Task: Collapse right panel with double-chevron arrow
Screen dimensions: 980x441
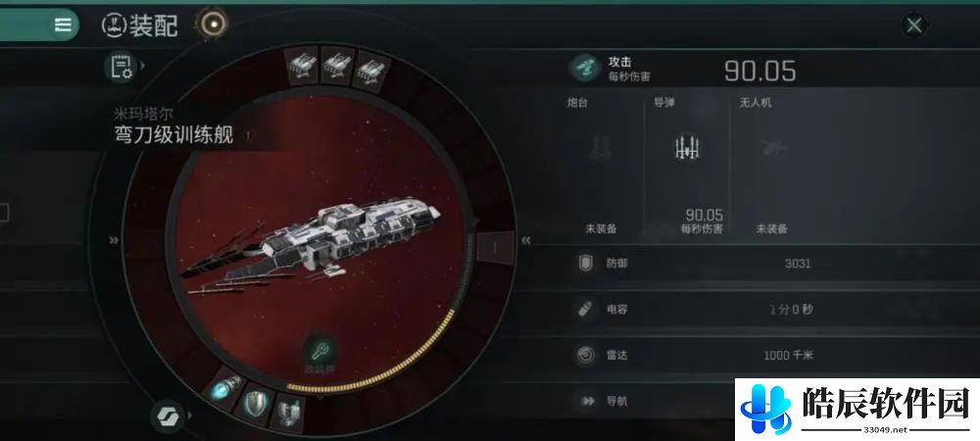Action: 526,240
